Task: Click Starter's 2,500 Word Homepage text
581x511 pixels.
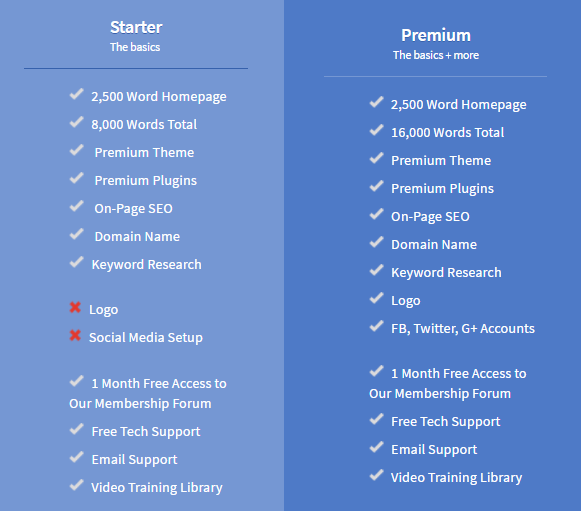Action: pos(159,97)
